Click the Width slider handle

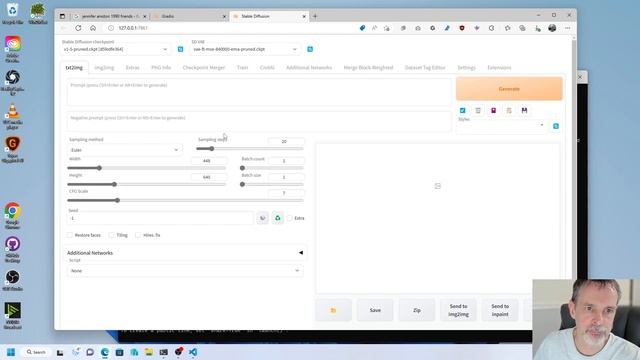click(99, 168)
